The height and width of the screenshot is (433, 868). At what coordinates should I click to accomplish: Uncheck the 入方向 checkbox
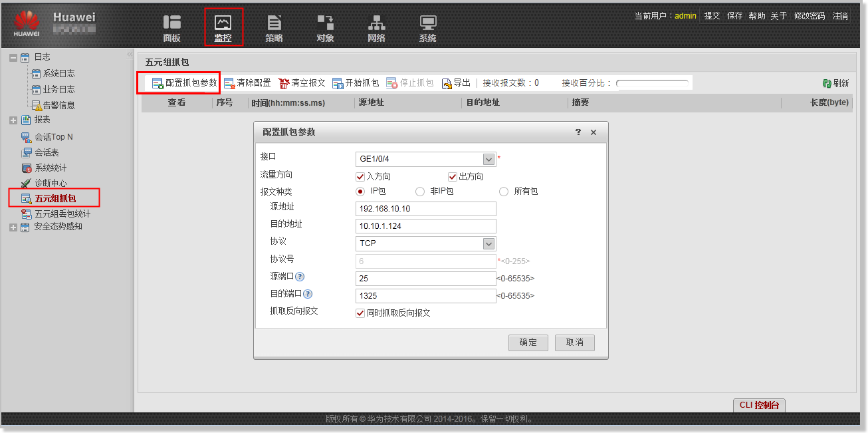click(360, 177)
